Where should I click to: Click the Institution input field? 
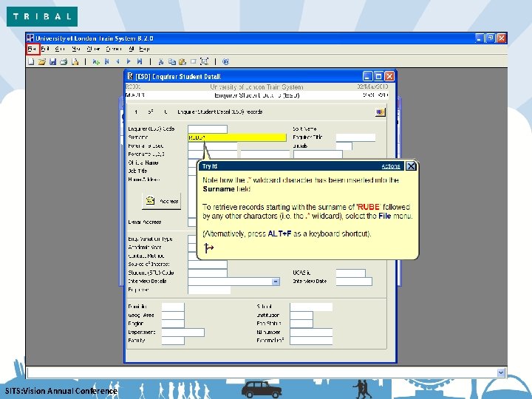[301, 316]
